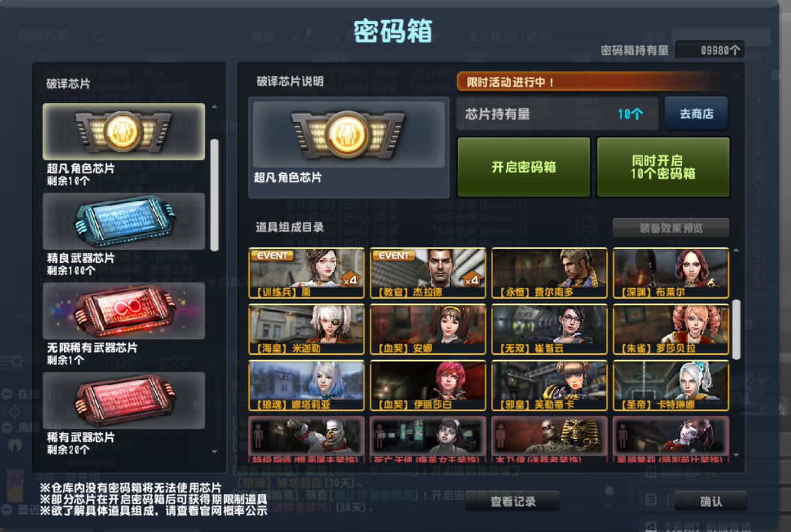Image resolution: width=791 pixels, height=532 pixels.
Task: Pick the 稀有武器芯片 red chip
Action: click(x=124, y=400)
